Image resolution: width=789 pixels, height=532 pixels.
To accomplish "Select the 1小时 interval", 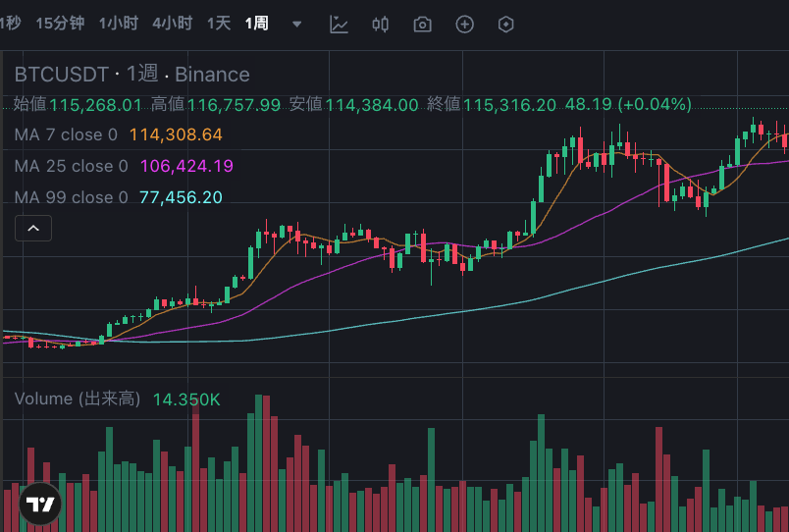I will click(x=118, y=24).
